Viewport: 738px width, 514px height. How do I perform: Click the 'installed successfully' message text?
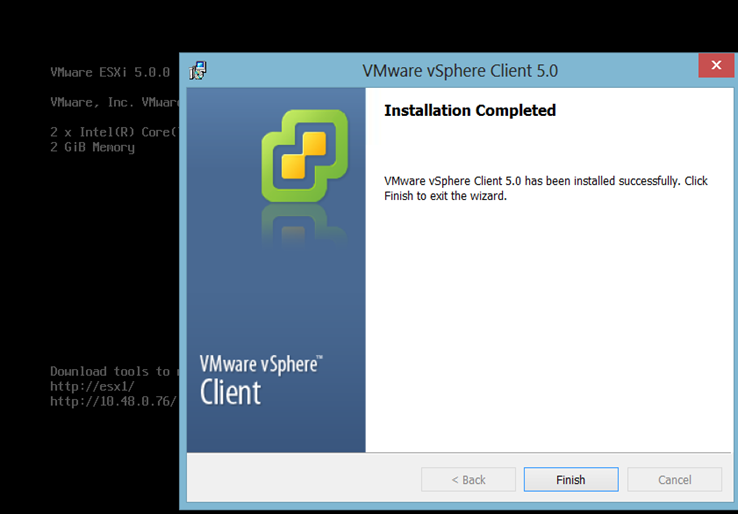pos(545,188)
